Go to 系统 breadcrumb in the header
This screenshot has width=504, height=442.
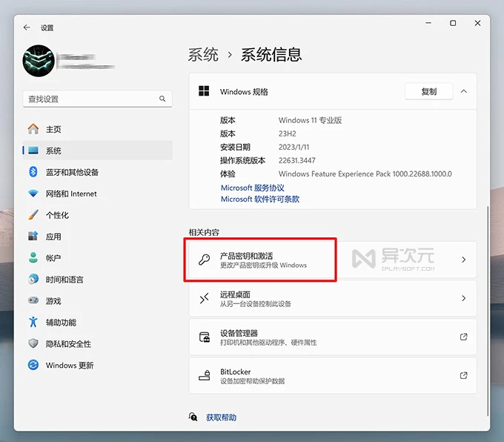(203, 55)
